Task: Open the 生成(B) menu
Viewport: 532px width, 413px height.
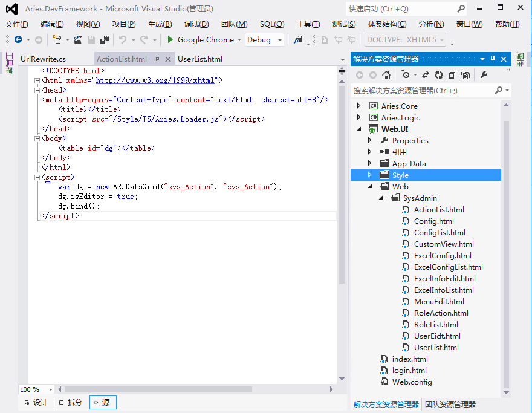Action: pos(160,24)
